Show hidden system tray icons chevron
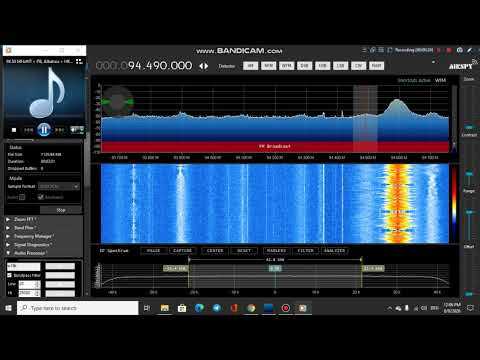The image size is (480, 360). click(x=389, y=308)
